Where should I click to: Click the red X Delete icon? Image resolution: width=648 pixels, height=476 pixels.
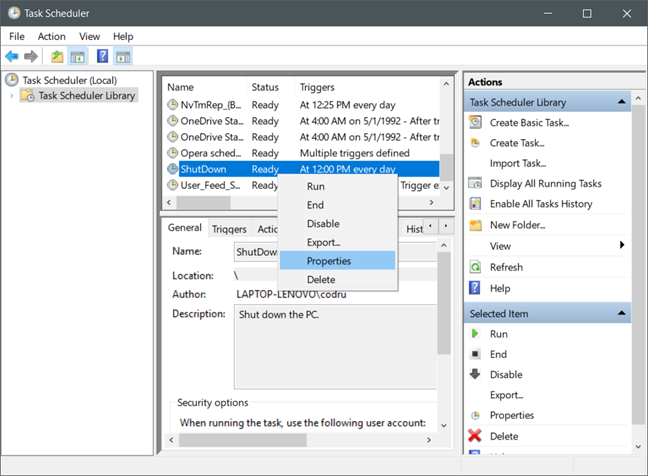(x=475, y=436)
